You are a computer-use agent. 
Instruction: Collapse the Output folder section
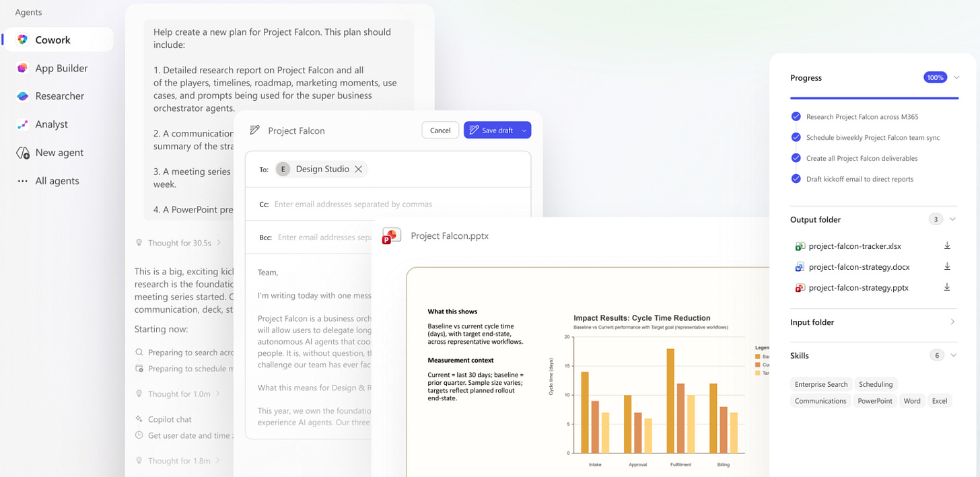point(952,219)
